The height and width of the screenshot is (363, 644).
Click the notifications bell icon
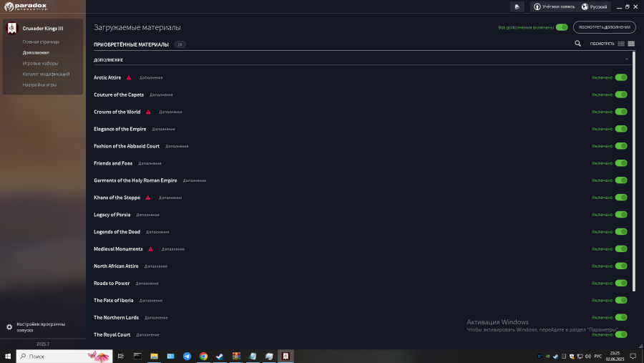click(x=517, y=6)
